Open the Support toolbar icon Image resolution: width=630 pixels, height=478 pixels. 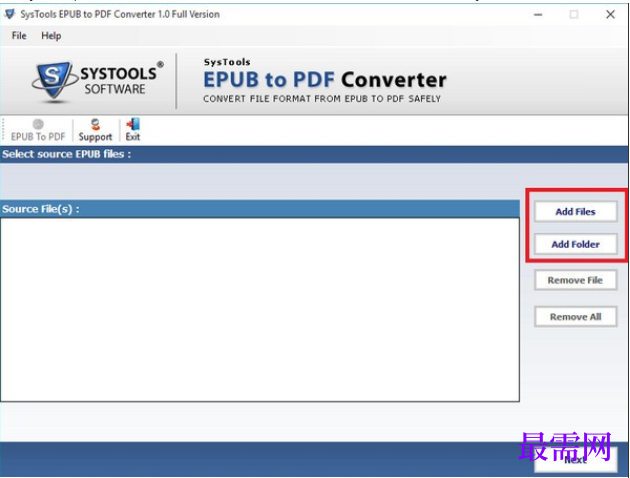tap(95, 130)
